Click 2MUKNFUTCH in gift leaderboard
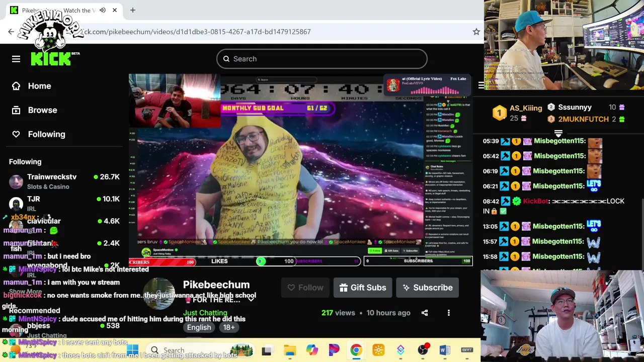This screenshot has width=644, height=362. [584, 119]
